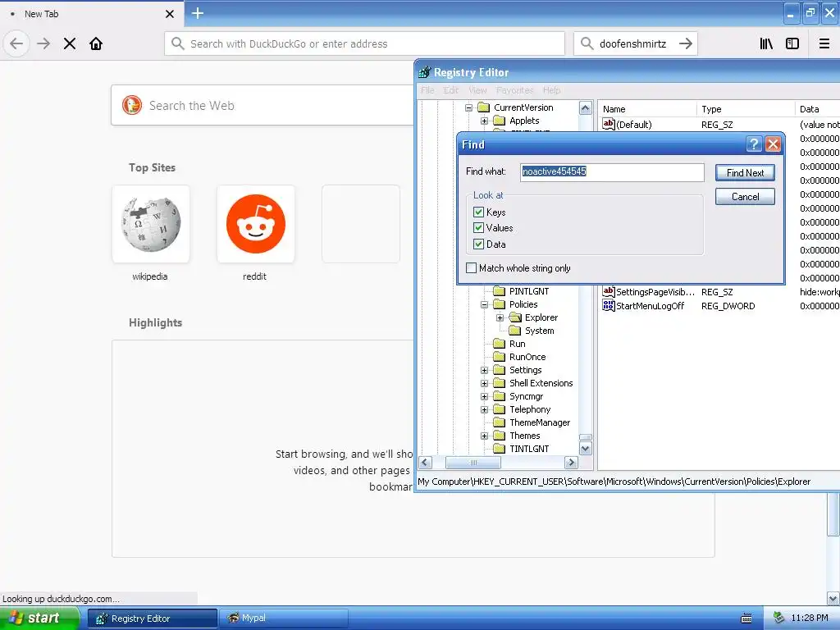Switch to Registry Editor taskbar button

153,619
